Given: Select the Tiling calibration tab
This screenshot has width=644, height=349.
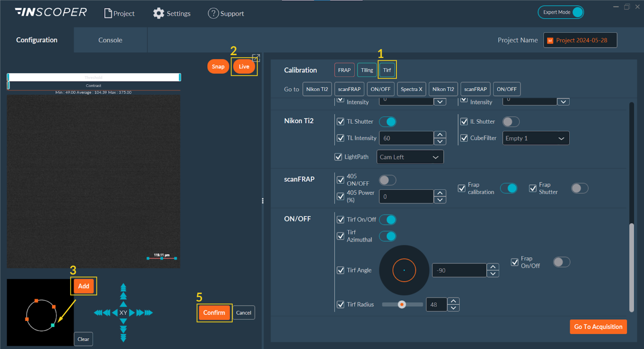Looking at the screenshot, I should (x=367, y=70).
